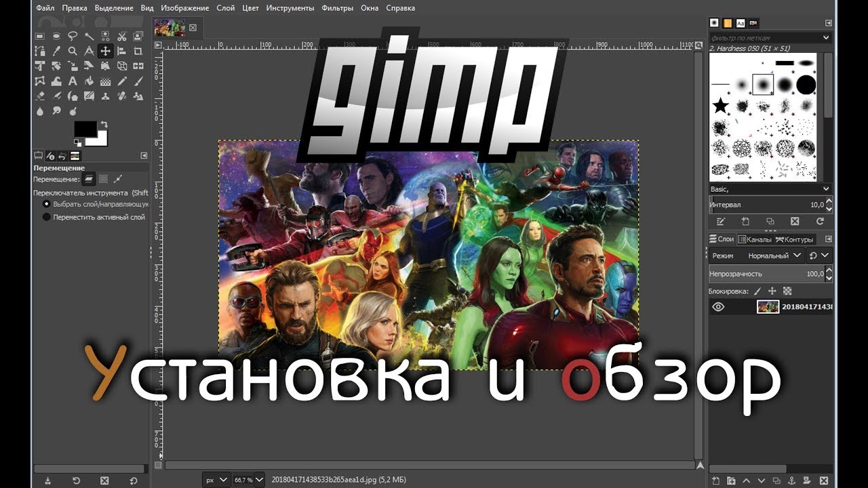This screenshot has width=868, height=488.
Task: Select the Alignment tool
Action: click(122, 51)
